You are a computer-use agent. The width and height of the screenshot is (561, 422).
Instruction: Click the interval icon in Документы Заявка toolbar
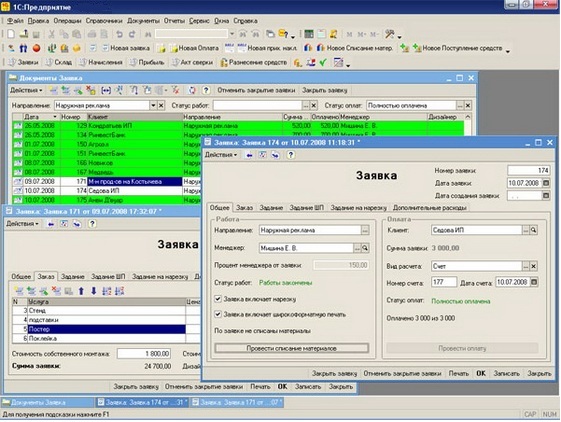coord(106,90)
